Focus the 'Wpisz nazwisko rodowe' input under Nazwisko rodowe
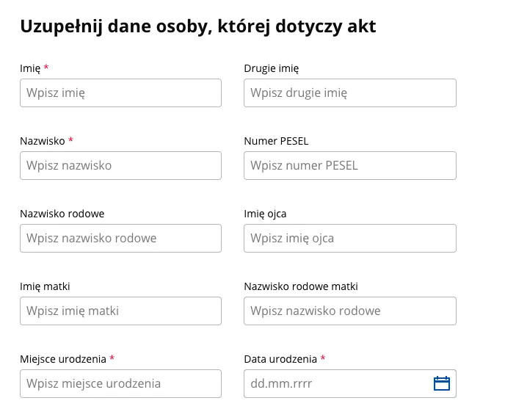This screenshot has width=516, height=420. click(120, 239)
